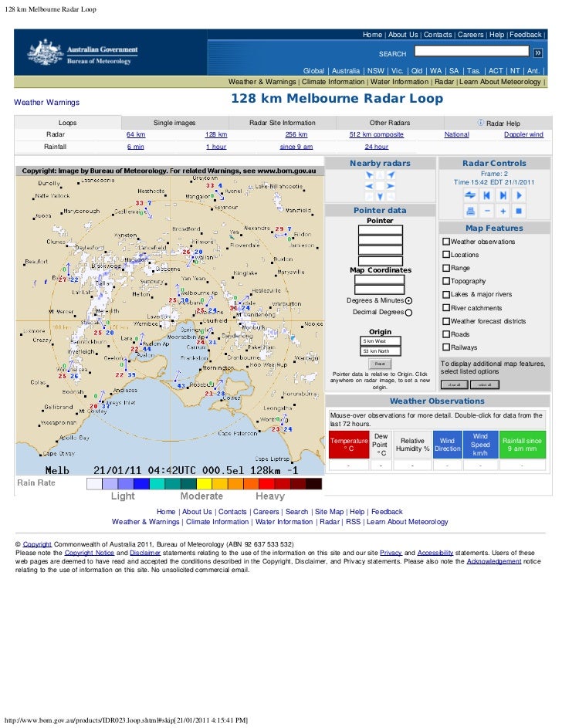The image size is (562, 728).
Task: Toggle Weather forecast districts checkbox
Action: 446,321
